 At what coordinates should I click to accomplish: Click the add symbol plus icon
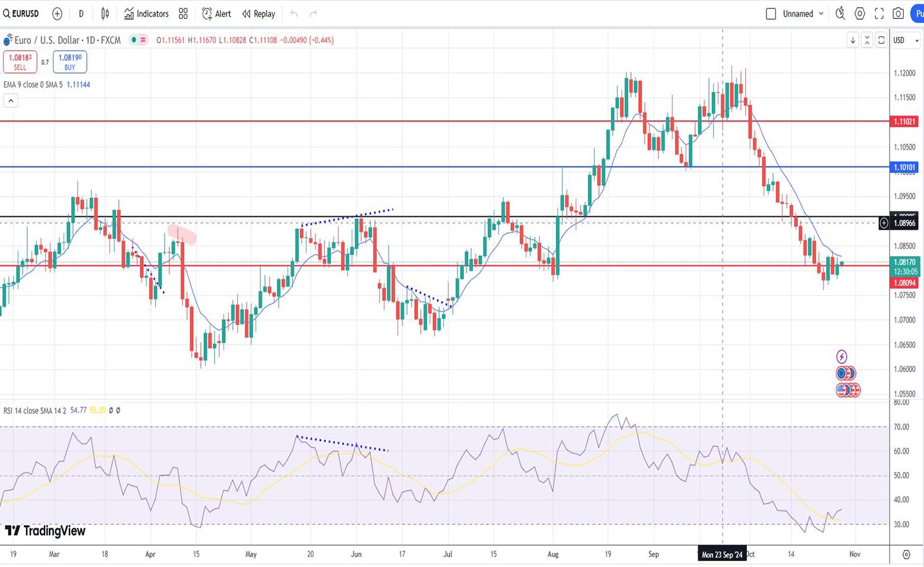pos(57,14)
